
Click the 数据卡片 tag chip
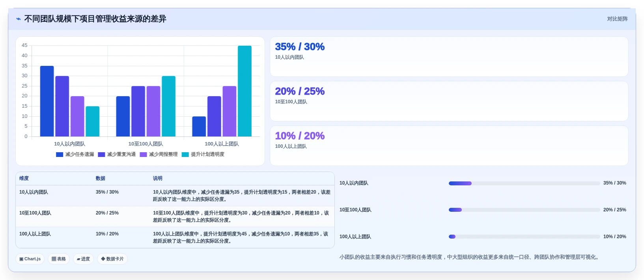[112, 259]
